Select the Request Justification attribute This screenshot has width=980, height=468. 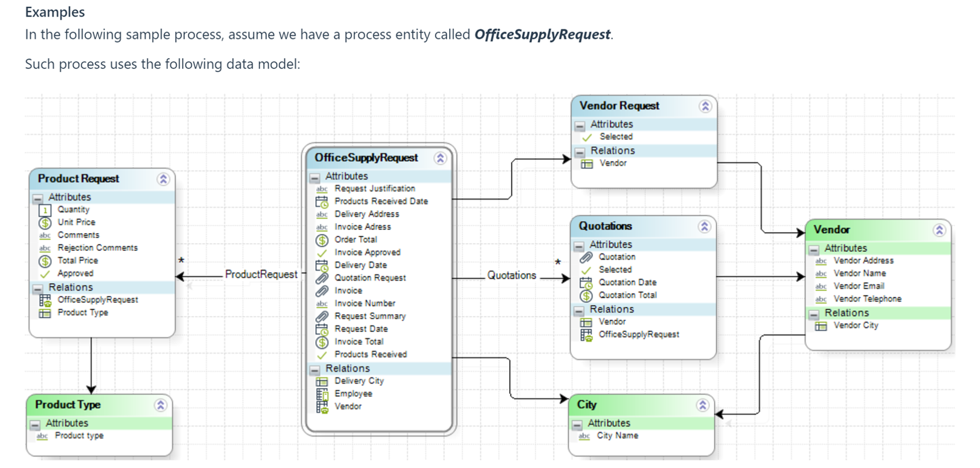pos(375,189)
